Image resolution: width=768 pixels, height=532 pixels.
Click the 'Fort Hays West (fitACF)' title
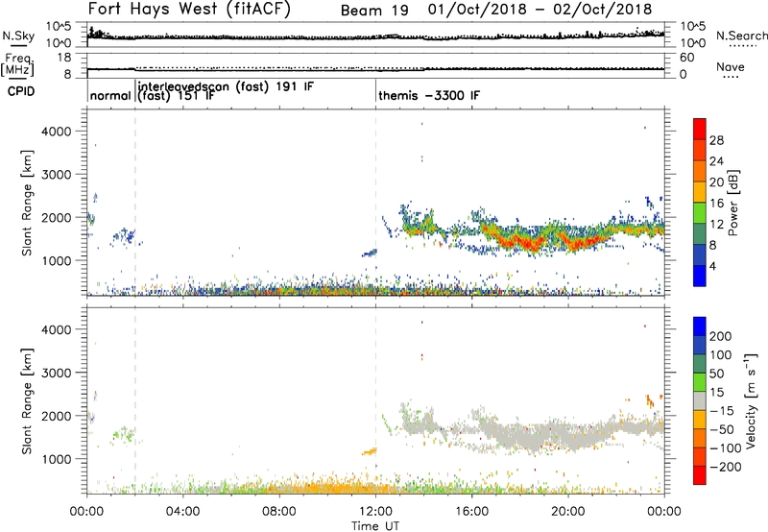click(x=189, y=10)
